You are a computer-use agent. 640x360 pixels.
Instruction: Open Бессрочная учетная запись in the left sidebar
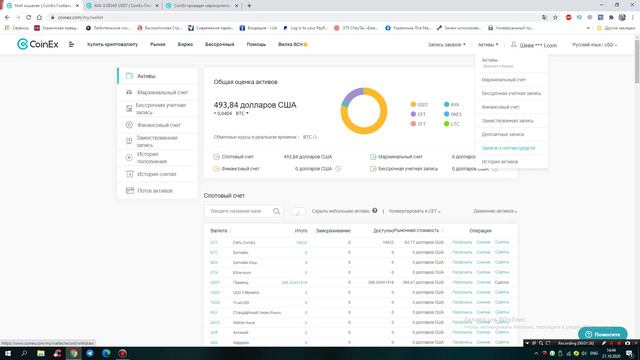tap(157, 109)
